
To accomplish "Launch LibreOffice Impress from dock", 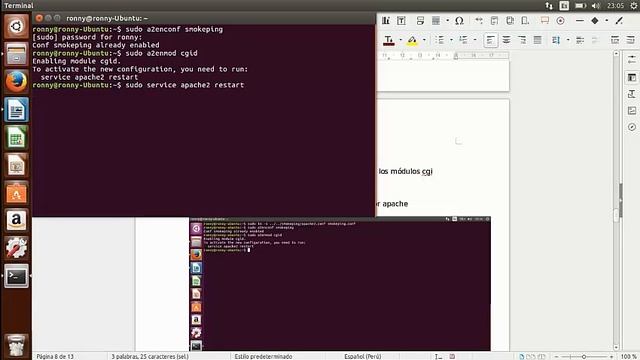I will click(16, 165).
